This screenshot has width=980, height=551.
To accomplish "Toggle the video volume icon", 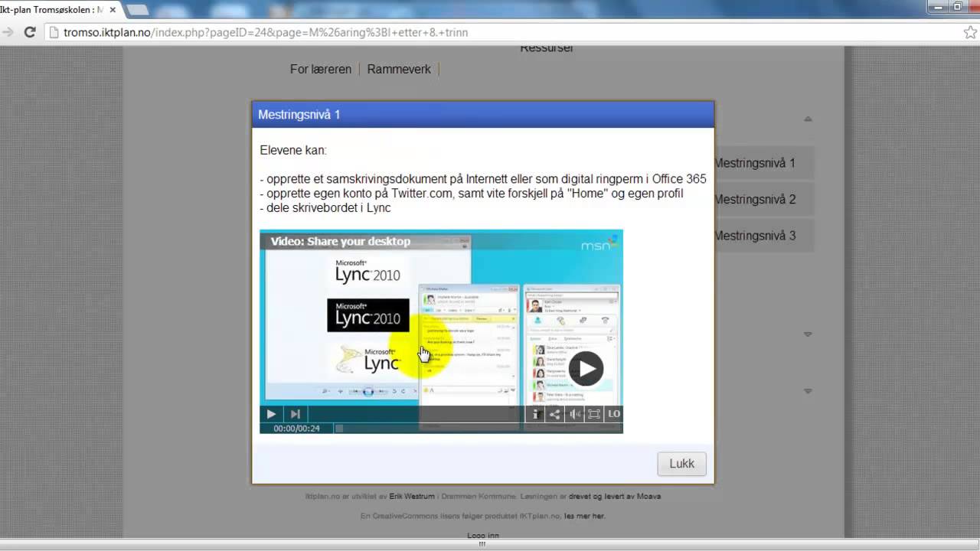I will (x=574, y=414).
